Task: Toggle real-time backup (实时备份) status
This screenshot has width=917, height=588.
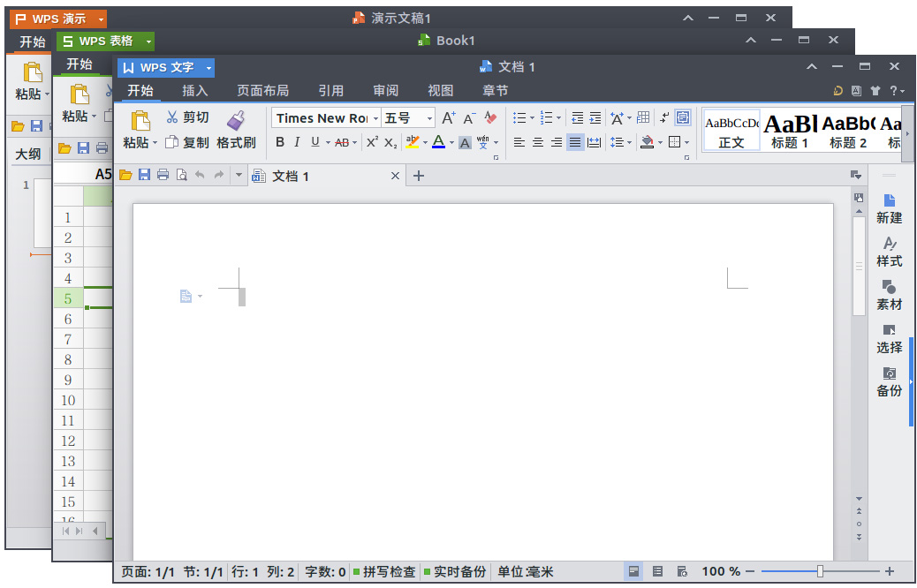Action: pos(455,571)
